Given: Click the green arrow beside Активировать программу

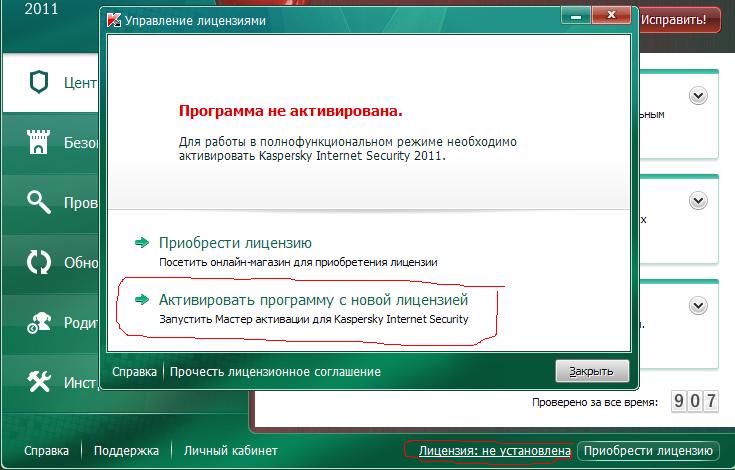Looking at the screenshot, I should point(142,299).
